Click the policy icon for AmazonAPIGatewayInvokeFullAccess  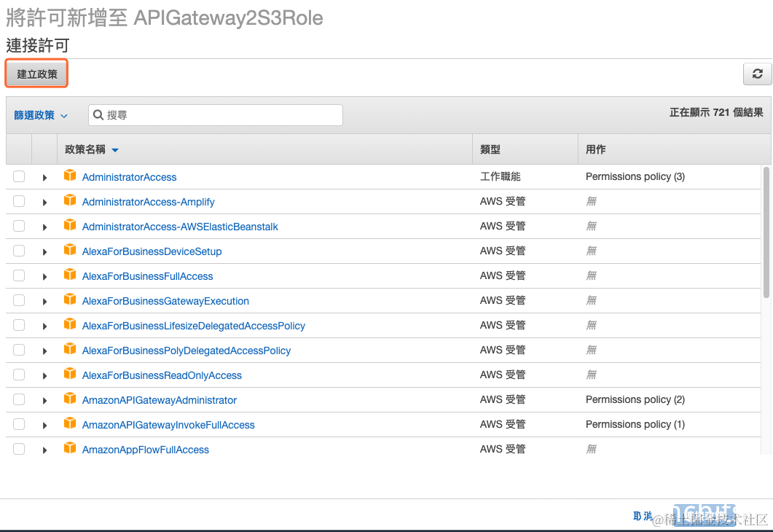point(70,423)
